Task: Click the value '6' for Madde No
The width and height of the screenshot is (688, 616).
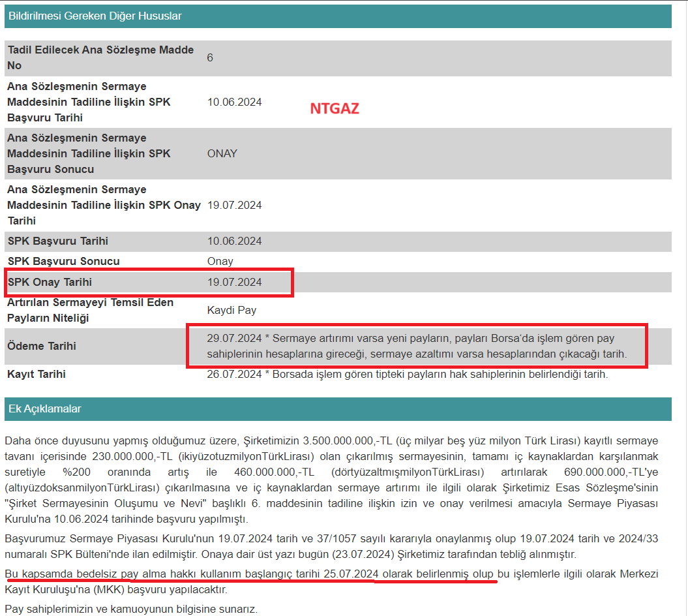Action: pyautogui.click(x=210, y=57)
